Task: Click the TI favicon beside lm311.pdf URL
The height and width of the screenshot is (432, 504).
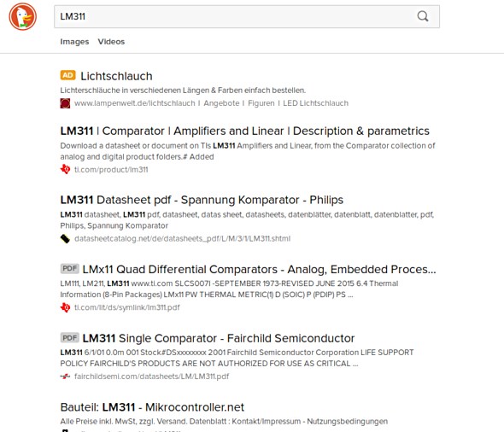Action: 65,307
